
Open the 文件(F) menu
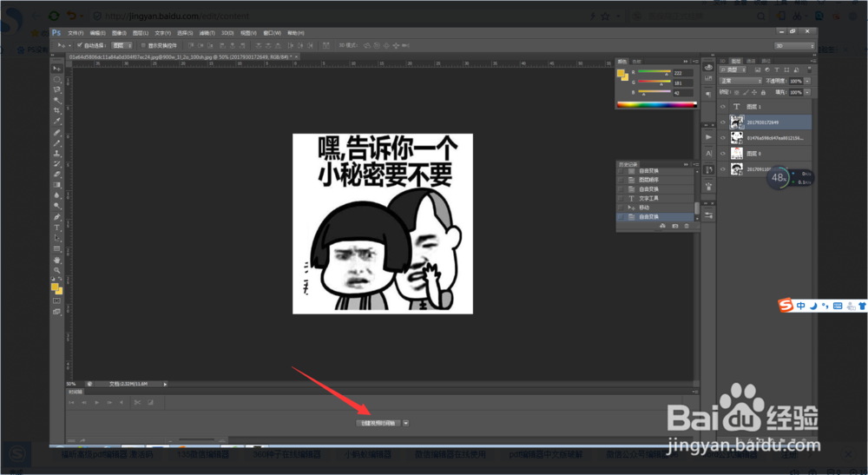pos(76,33)
